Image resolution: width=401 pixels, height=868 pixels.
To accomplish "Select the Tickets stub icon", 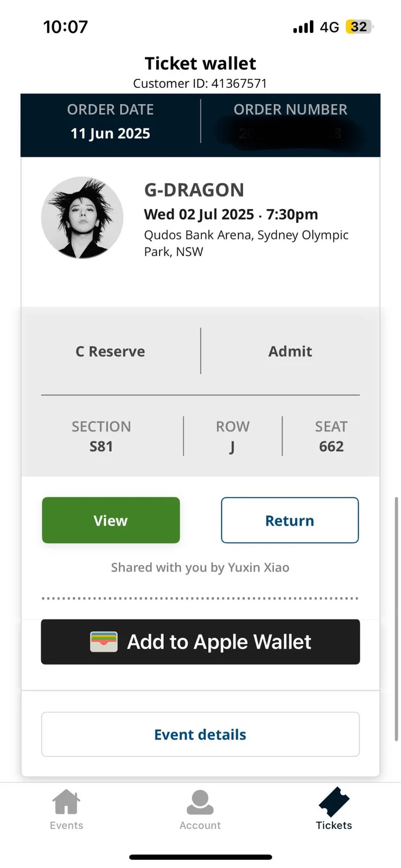I will 334,802.
